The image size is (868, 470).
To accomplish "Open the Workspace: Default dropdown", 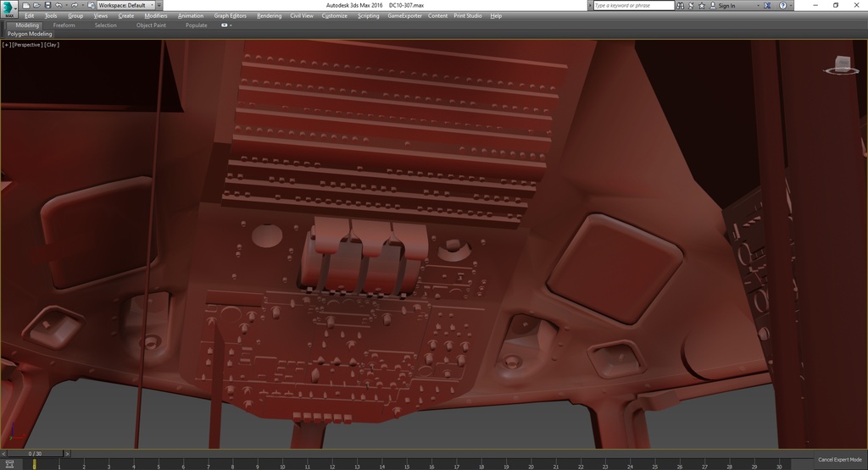I will click(x=125, y=5).
